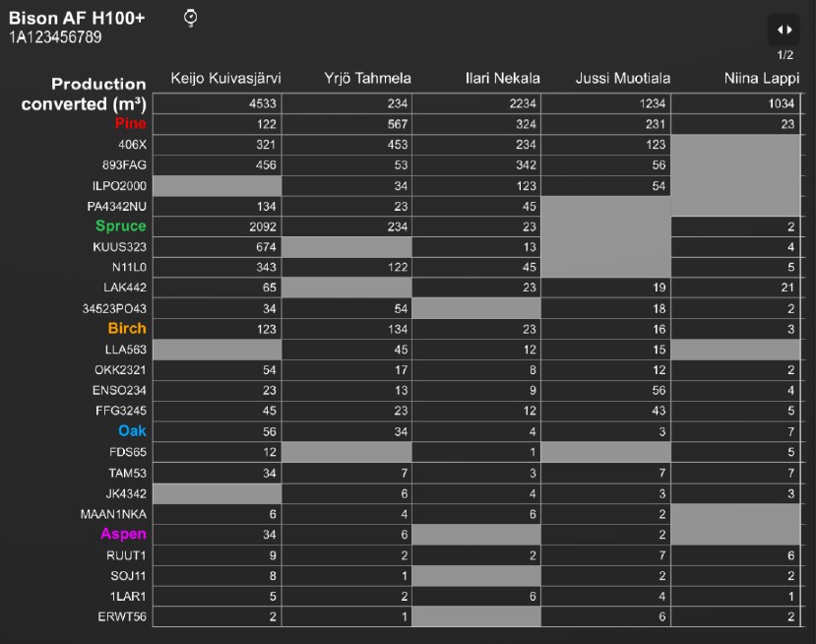Click the left-right arrows page switcher
The image size is (816, 644).
click(x=785, y=30)
